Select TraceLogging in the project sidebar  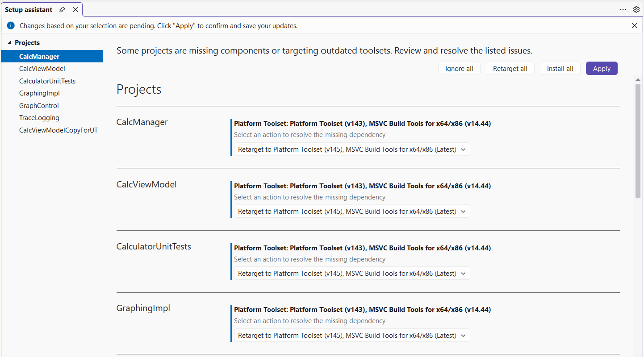pyautogui.click(x=39, y=117)
